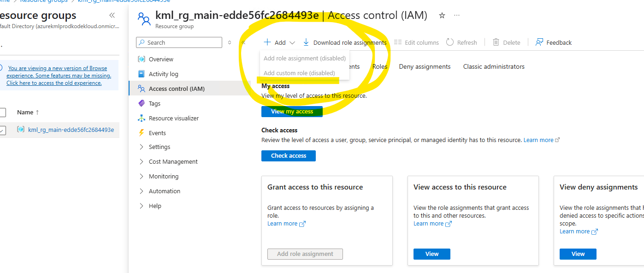The height and width of the screenshot is (273, 644).
Task: Click the Refresh toolbar button
Action: pyautogui.click(x=461, y=42)
